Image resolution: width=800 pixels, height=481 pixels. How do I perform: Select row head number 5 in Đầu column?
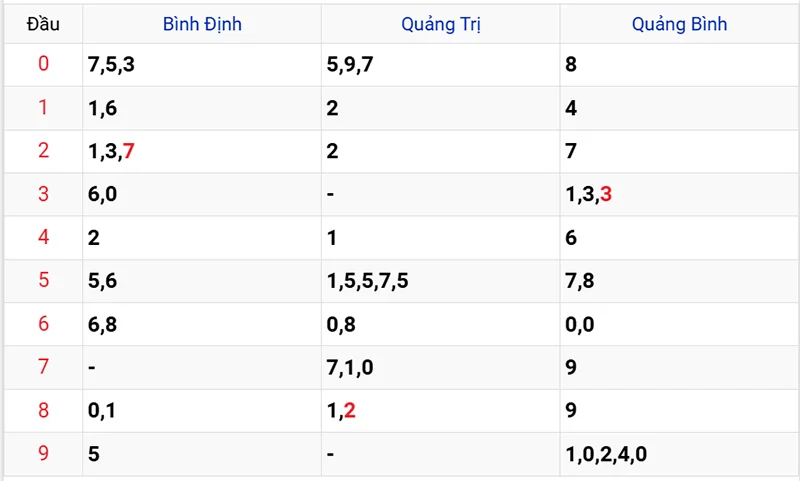[43, 281]
